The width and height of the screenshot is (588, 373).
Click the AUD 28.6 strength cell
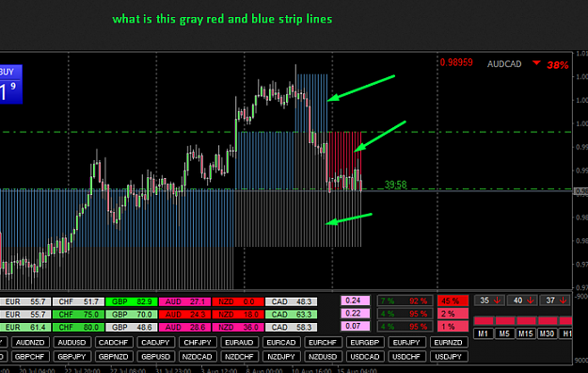click(x=184, y=327)
